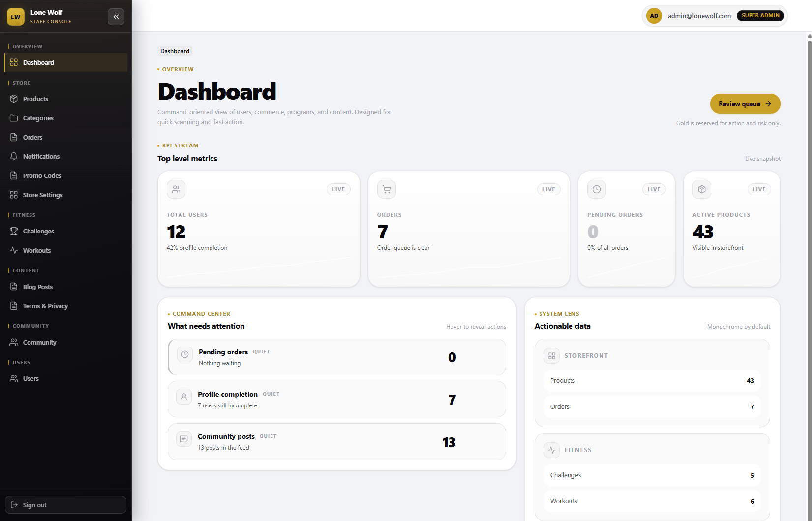812x521 pixels.
Task: Click the Profile completion row user icon
Action: click(184, 397)
